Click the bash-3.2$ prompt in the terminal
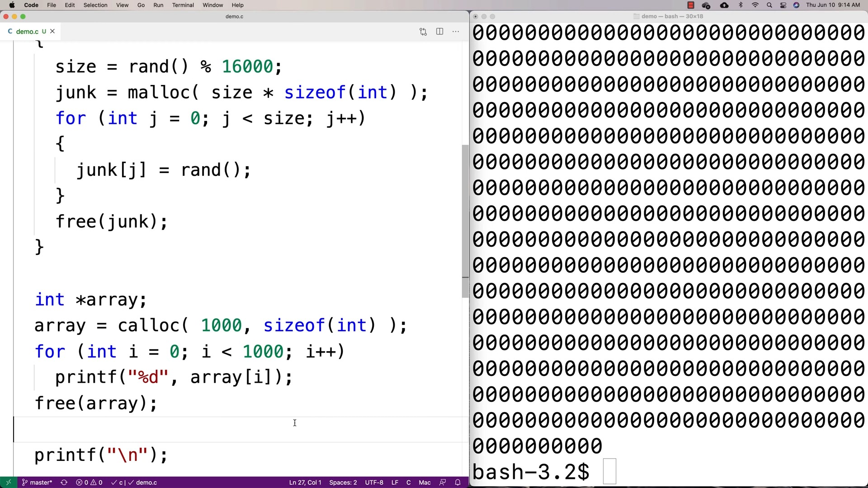Viewport: 868px width, 488px height. [x=531, y=472]
